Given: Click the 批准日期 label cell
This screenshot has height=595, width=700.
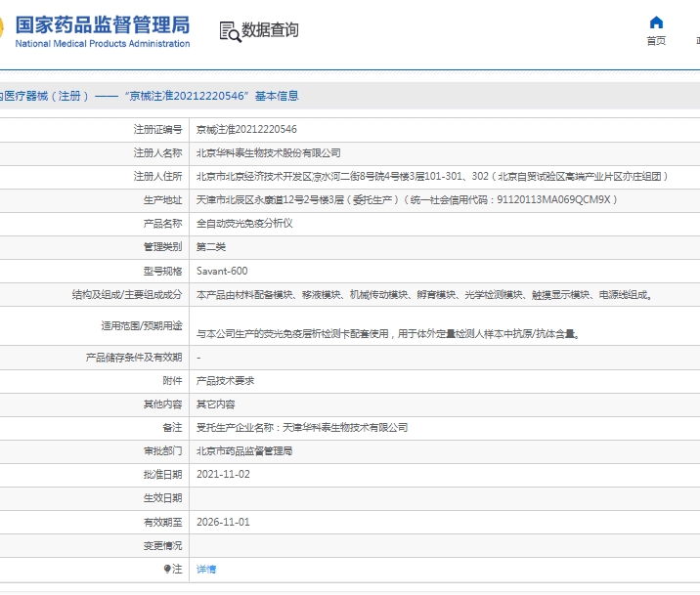Looking at the screenshot, I should [x=162, y=475].
